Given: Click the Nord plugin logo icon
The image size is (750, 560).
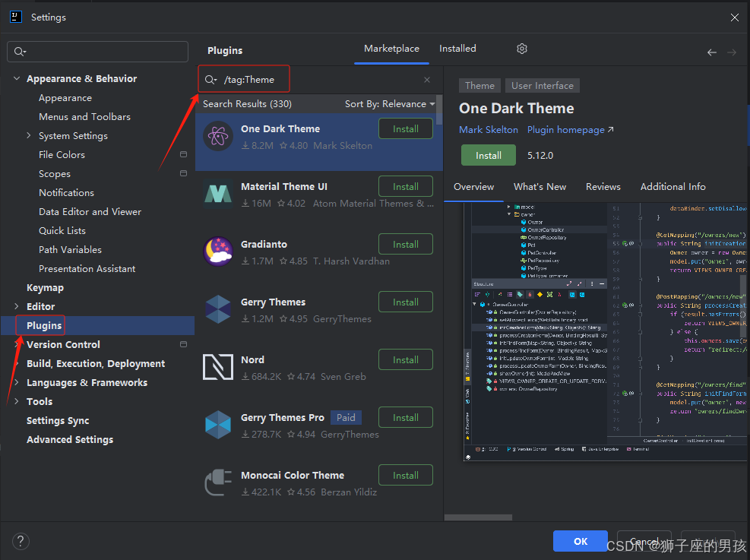Looking at the screenshot, I should pos(218,367).
